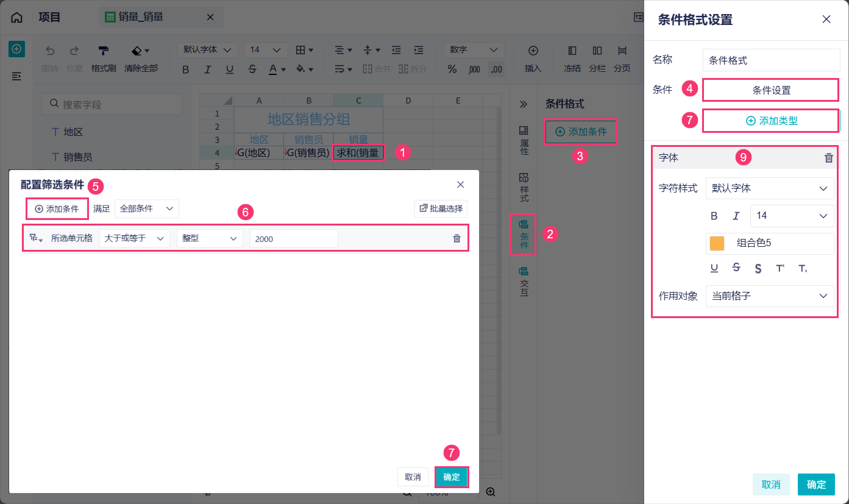Go to the home icon at top left
Viewport: 849px width, 504px height.
[x=17, y=17]
